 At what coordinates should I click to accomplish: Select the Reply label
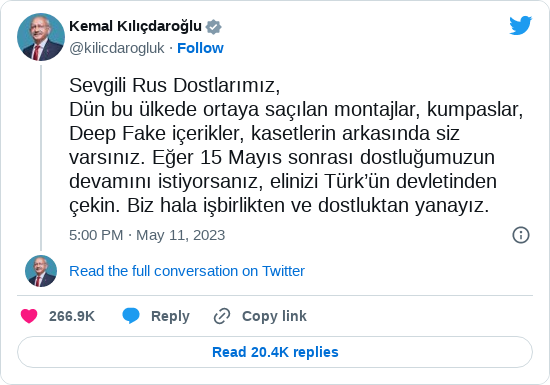(x=170, y=316)
